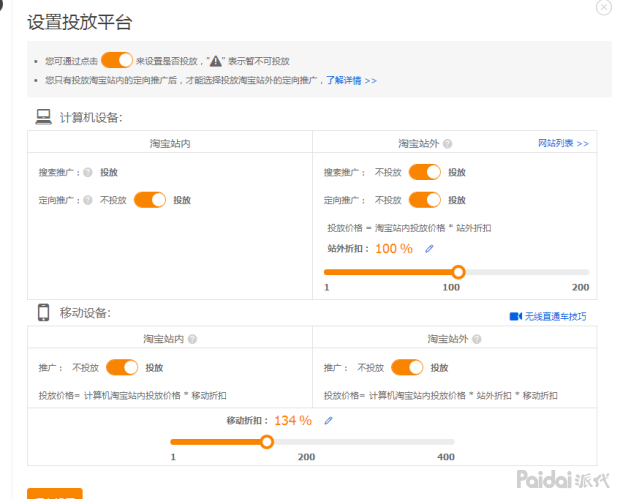Click pencil edit icon next to 移动折扣 134%
Image resolution: width=620 pixels, height=499 pixels.
[x=328, y=420]
